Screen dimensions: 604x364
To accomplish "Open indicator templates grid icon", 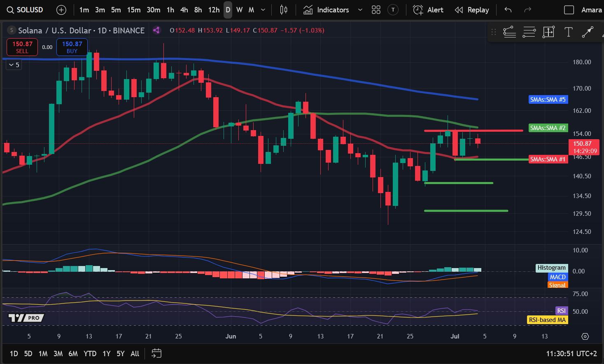I will (376, 10).
